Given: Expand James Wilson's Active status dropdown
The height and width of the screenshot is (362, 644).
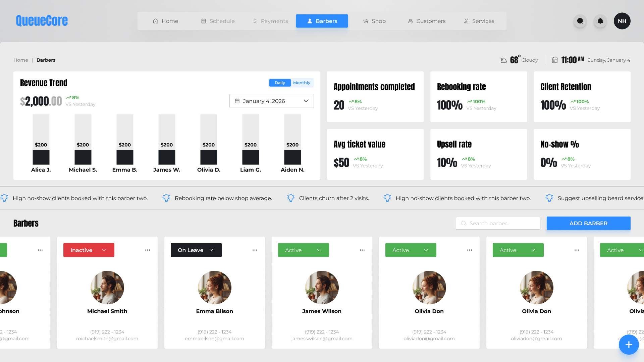Looking at the screenshot, I should tap(304, 250).
